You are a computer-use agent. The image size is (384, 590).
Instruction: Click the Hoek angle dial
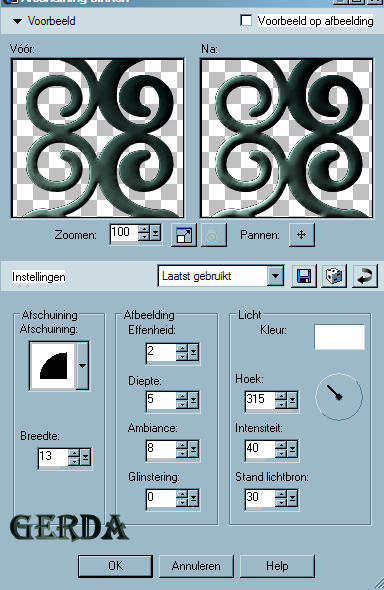tap(338, 397)
